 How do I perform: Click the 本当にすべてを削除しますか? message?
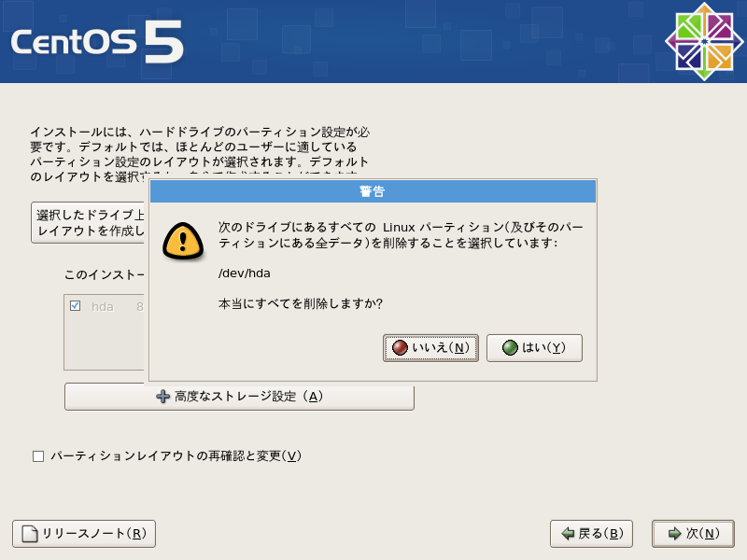(301, 304)
